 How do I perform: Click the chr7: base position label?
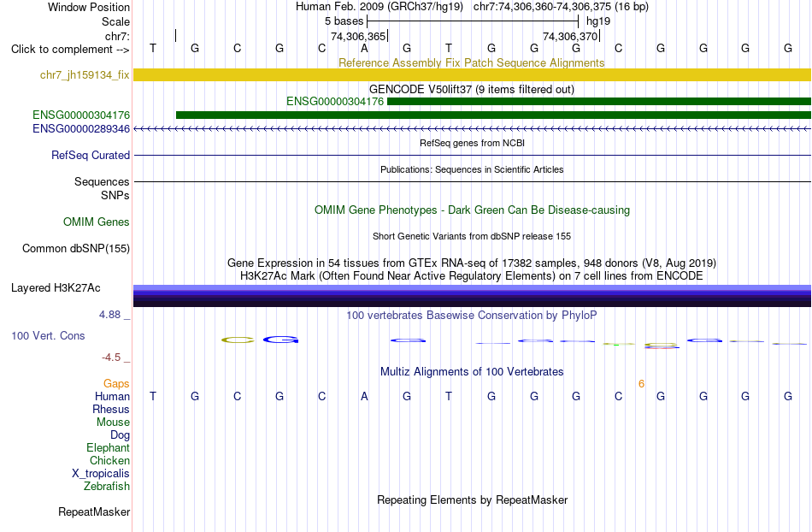point(117,36)
